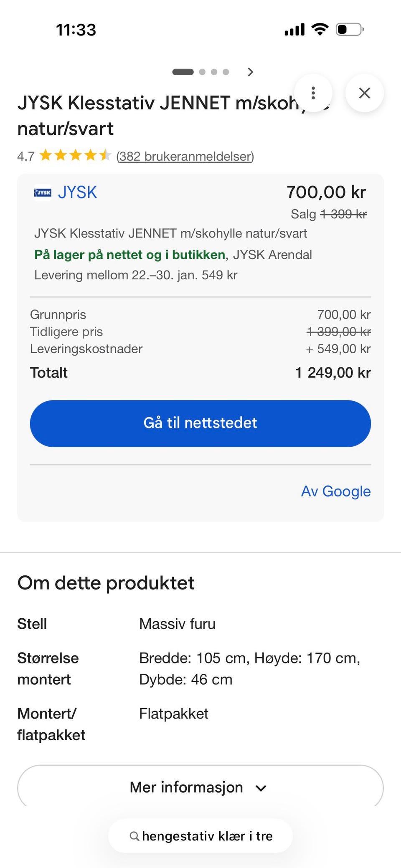Open the 382 brukeranmeldelser reviews link

pyautogui.click(x=185, y=156)
